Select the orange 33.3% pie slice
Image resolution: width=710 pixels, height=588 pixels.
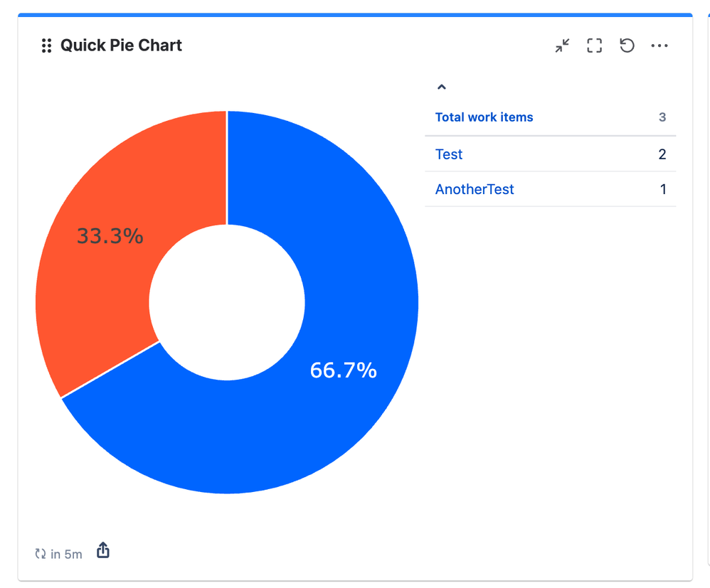[110, 236]
